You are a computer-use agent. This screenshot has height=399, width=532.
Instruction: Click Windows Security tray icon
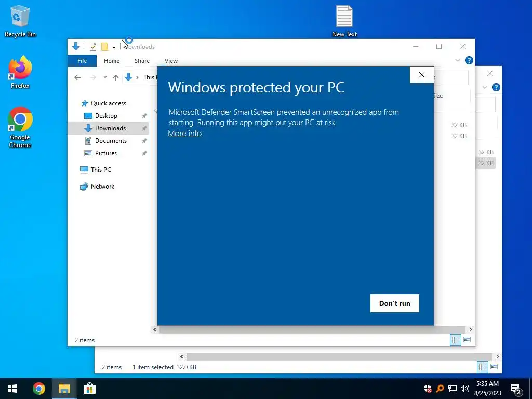tap(428, 389)
